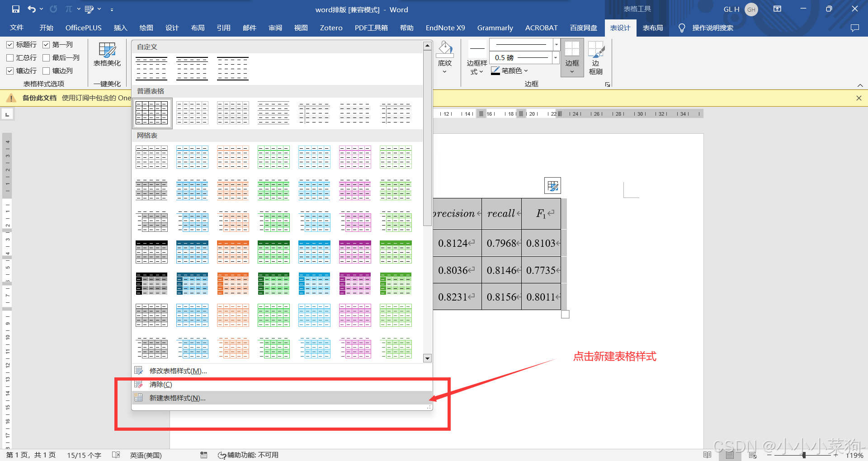
Task: Toggle the 镶边行 checkbox
Action: pyautogui.click(x=10, y=71)
